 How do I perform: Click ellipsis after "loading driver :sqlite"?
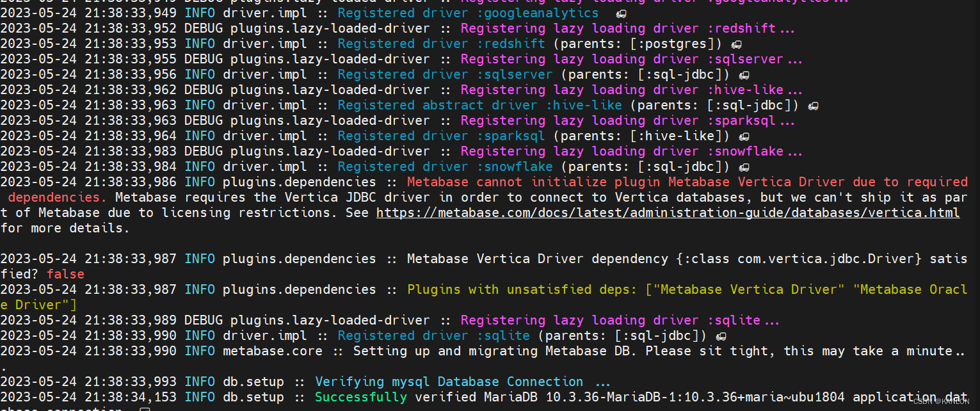pos(772,323)
